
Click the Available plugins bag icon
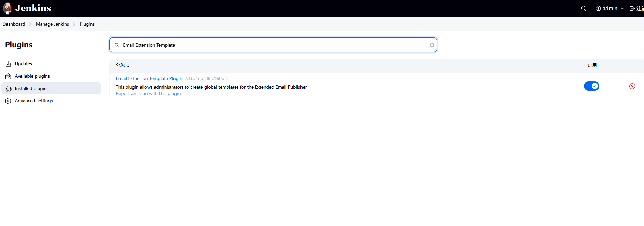pos(8,76)
